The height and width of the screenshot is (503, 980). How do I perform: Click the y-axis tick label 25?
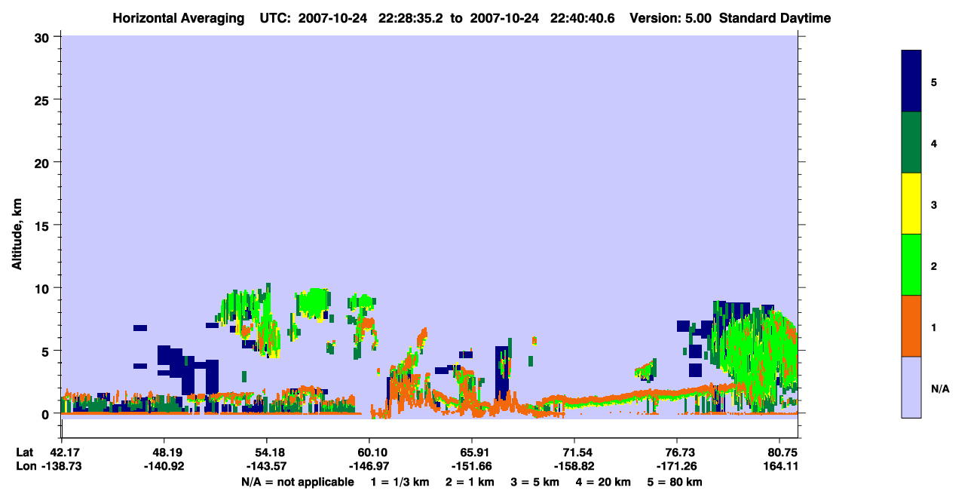(x=44, y=100)
